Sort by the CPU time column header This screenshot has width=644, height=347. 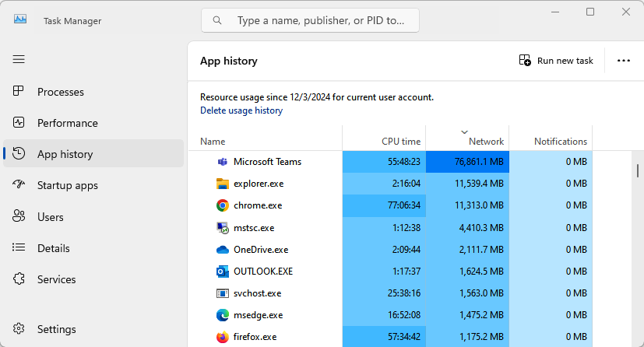[x=384, y=138]
